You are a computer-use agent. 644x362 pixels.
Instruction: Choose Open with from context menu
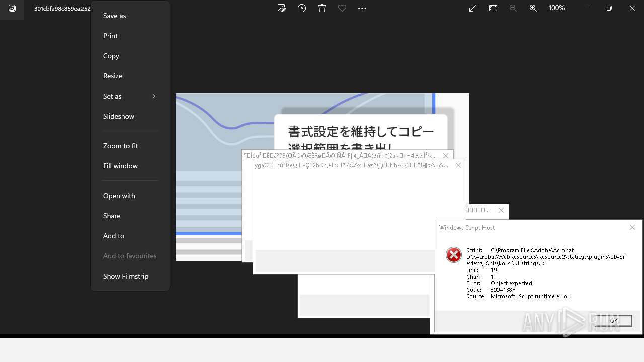[130, 196]
